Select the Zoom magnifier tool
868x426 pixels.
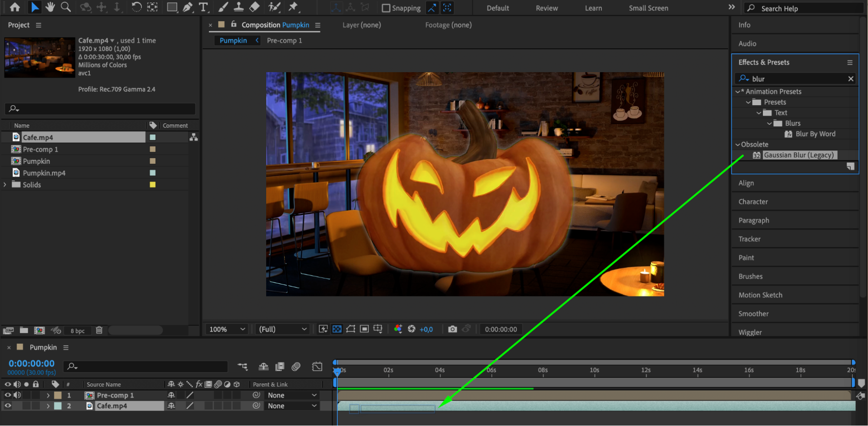(x=66, y=7)
